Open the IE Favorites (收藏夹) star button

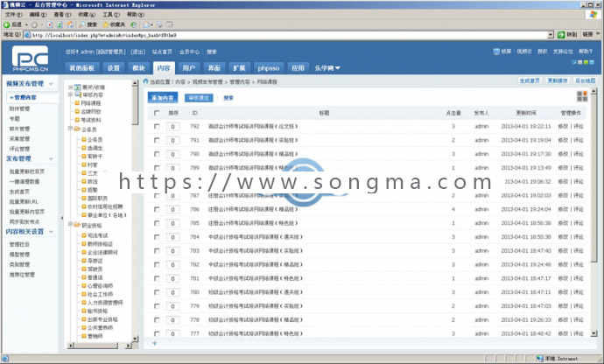(114, 24)
